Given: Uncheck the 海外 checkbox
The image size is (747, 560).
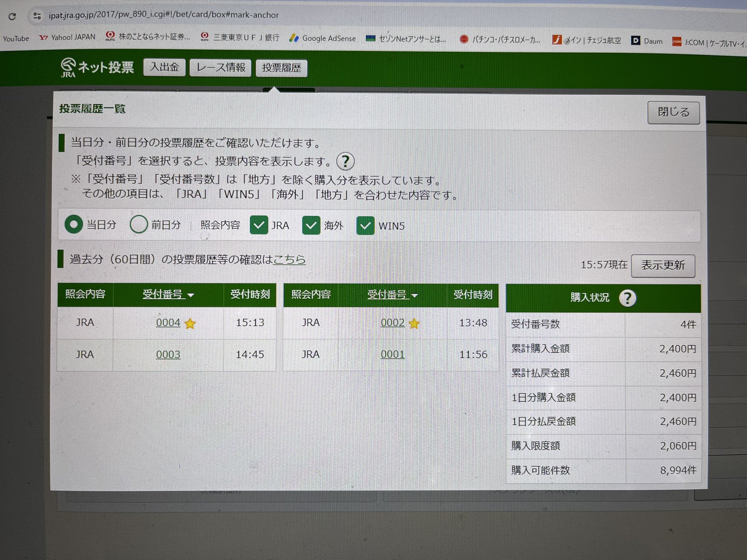Looking at the screenshot, I should click(311, 225).
